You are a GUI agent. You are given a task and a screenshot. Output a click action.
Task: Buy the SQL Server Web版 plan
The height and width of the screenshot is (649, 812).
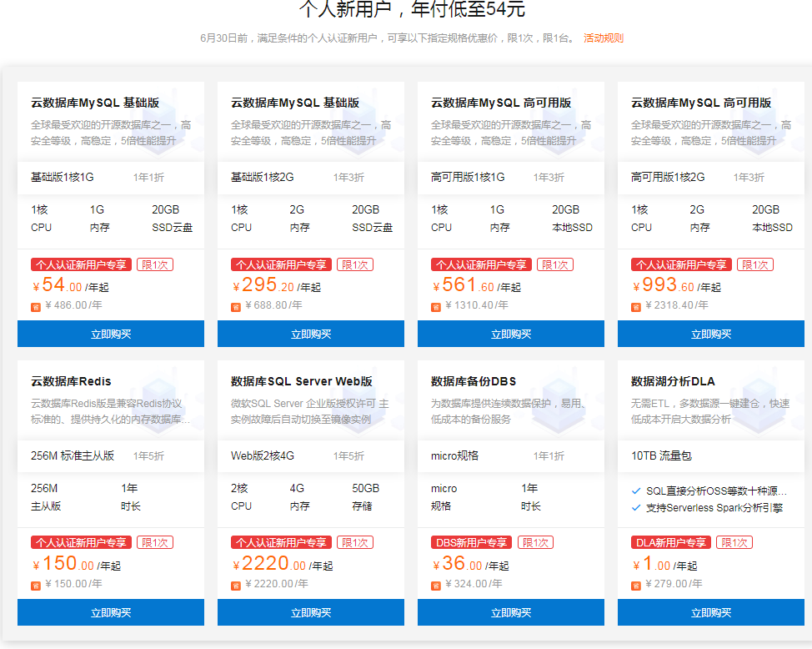(311, 612)
